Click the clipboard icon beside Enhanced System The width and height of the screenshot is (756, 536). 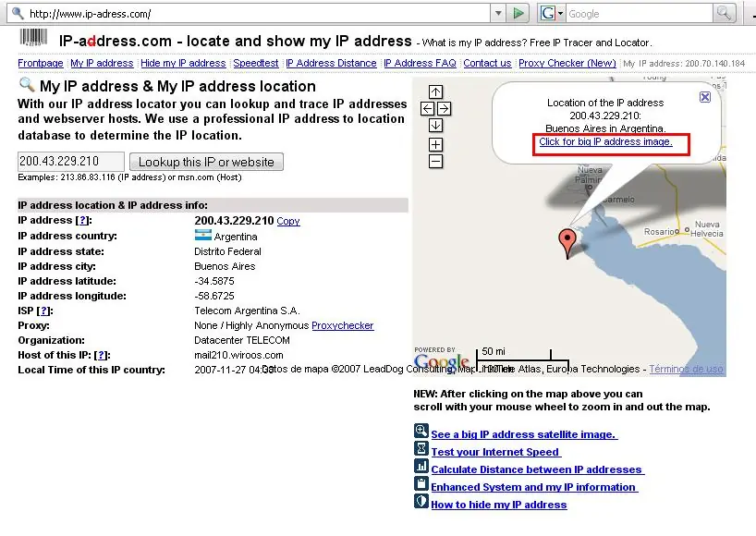421,483
